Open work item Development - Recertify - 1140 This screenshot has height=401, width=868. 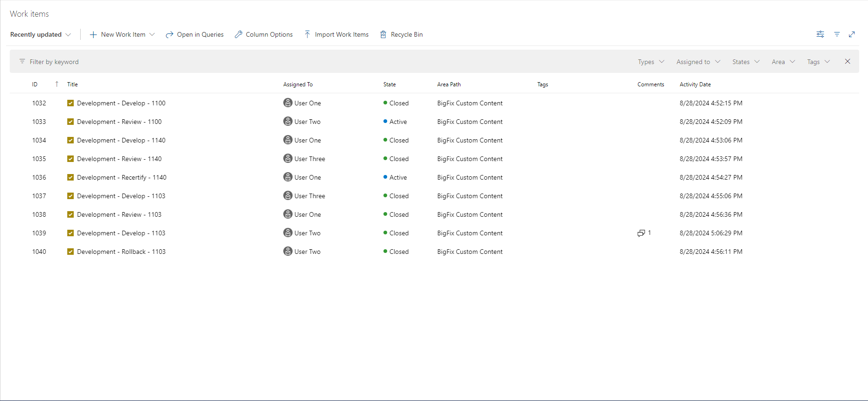[x=121, y=177]
